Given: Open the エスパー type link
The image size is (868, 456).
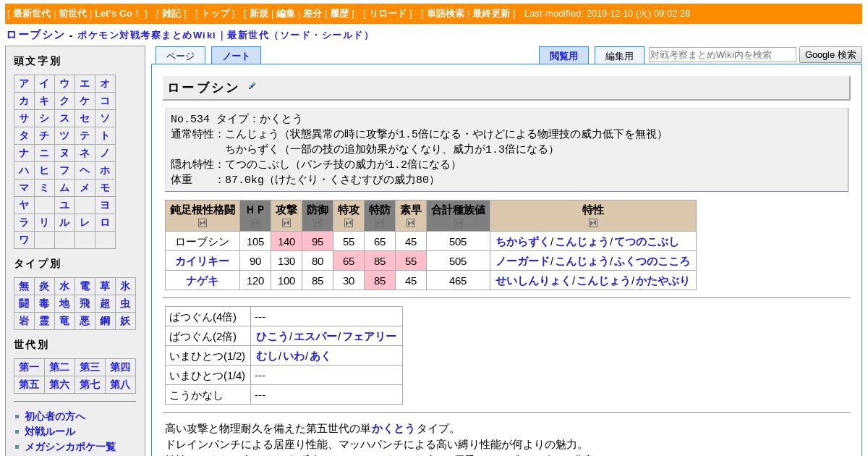Looking at the screenshot, I should tap(315, 337).
